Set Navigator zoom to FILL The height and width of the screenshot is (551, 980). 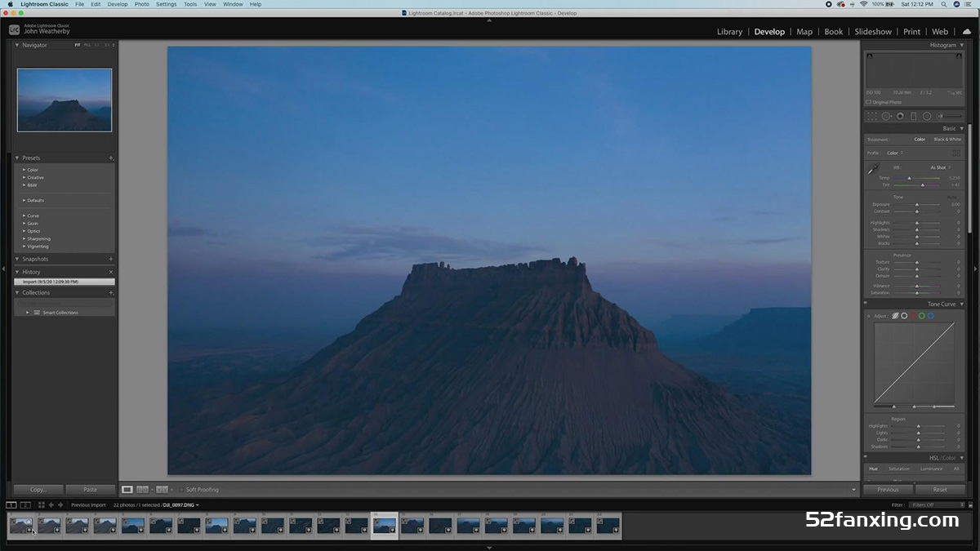click(87, 45)
